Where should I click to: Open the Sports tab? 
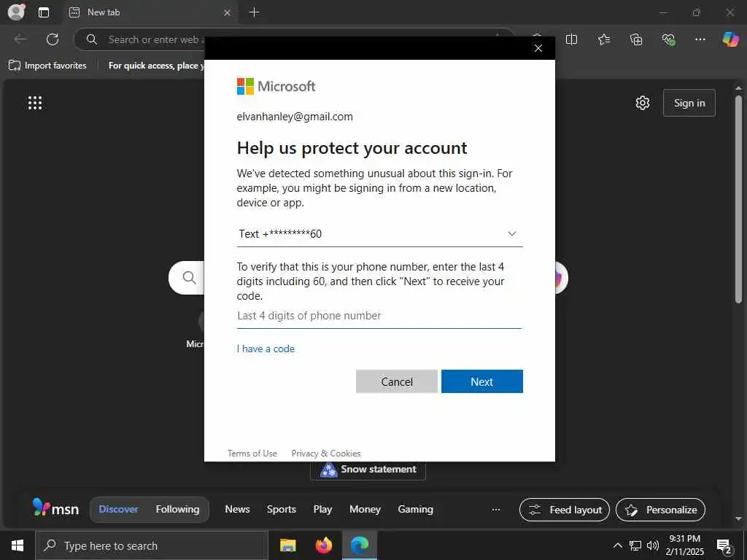click(x=281, y=509)
